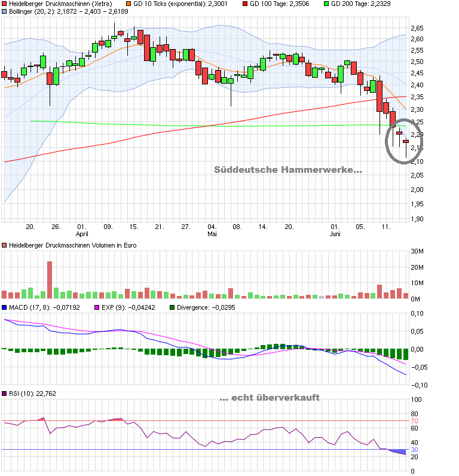
Task: Click the 'RSI (10): 22,762' label
Action: (x=32, y=393)
